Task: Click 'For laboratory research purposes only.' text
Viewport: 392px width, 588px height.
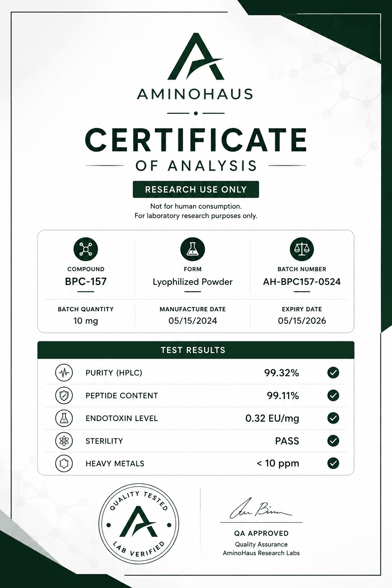Action: (x=196, y=216)
